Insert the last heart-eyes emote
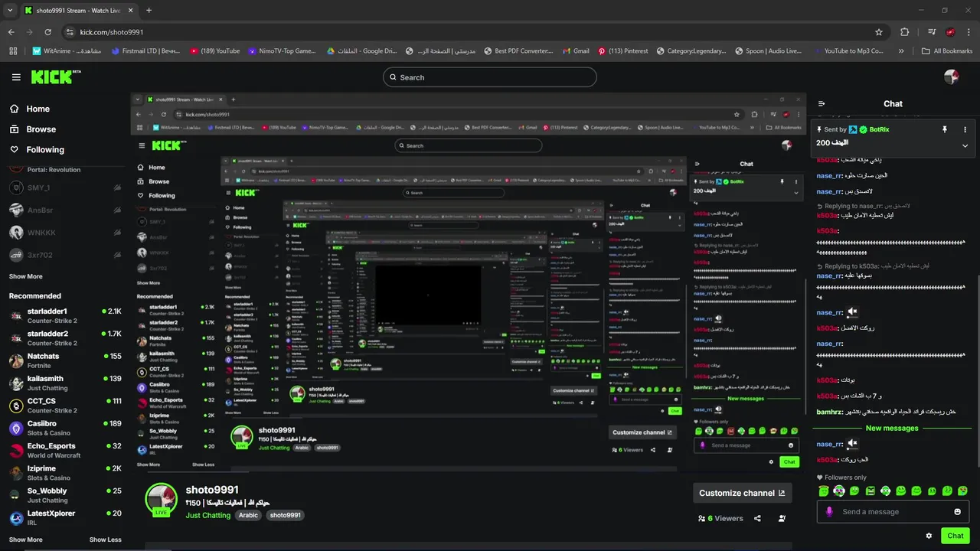The height and width of the screenshot is (551, 980). click(962, 491)
